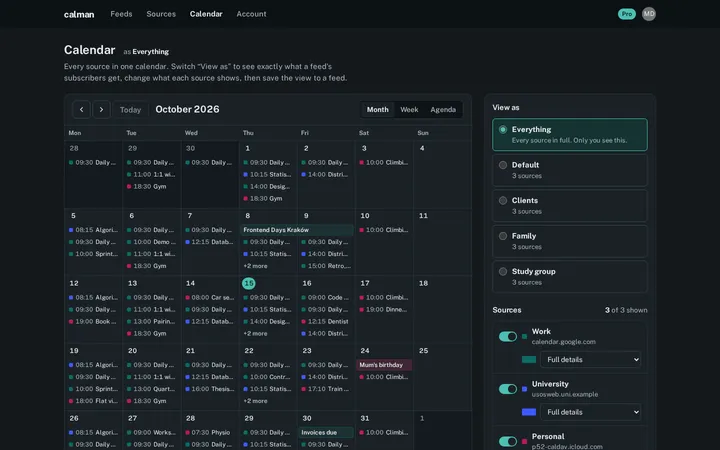Viewport: 720px width, 450px height.
Task: Click the calman logo
Action: 79,14
